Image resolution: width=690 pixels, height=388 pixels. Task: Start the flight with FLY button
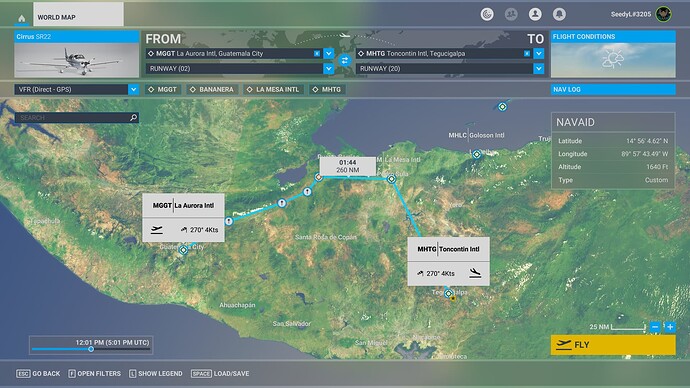click(x=613, y=345)
